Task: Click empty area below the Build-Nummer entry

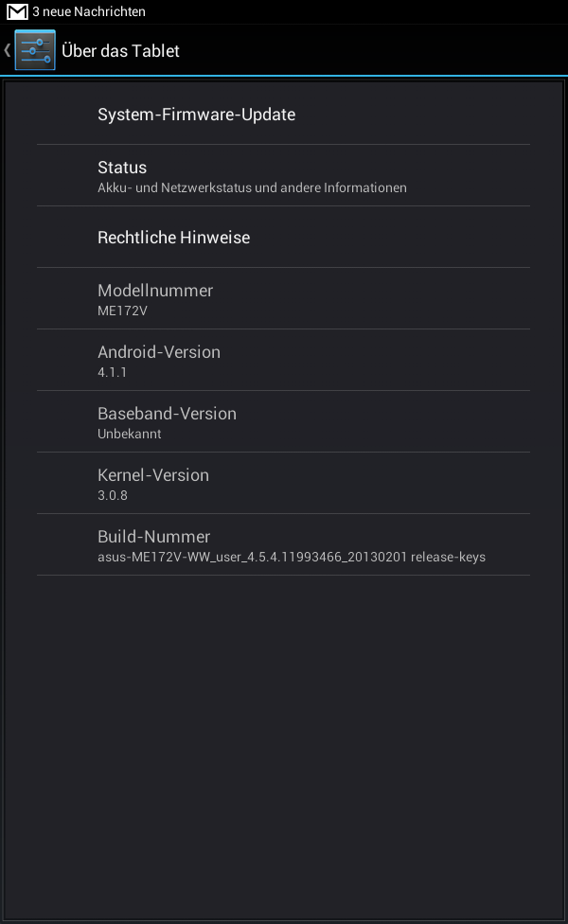Action: (284, 738)
